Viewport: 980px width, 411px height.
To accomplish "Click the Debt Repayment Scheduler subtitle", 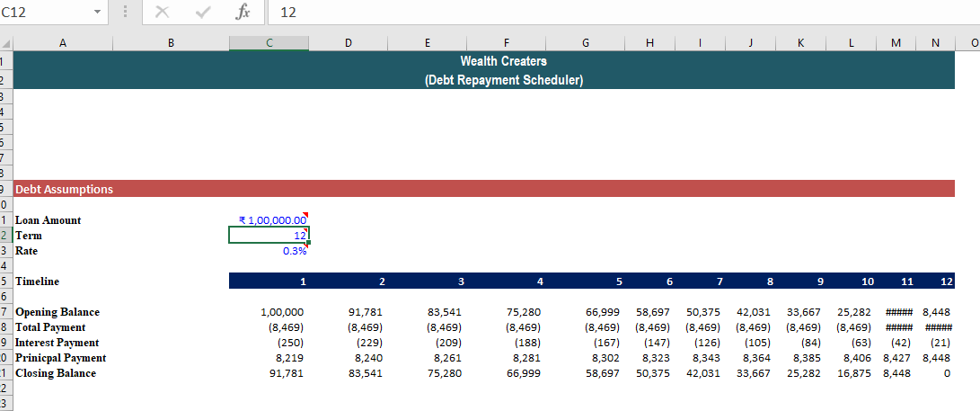I will pyautogui.click(x=503, y=81).
